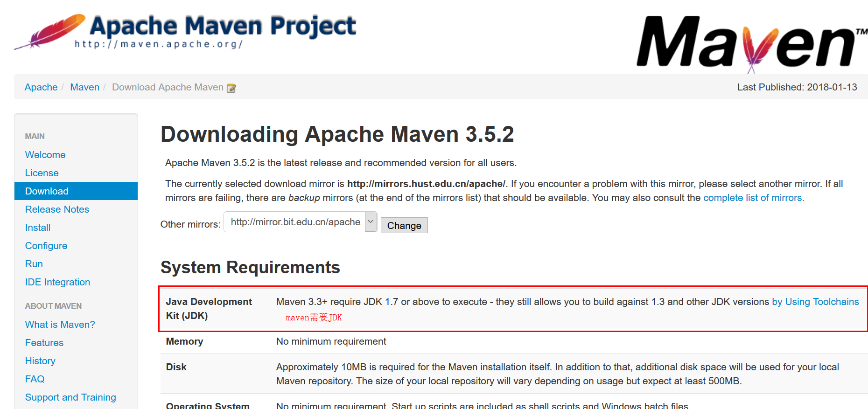Click the System Requirements heading
Image resolution: width=868 pixels, height=409 pixels.
(x=250, y=268)
